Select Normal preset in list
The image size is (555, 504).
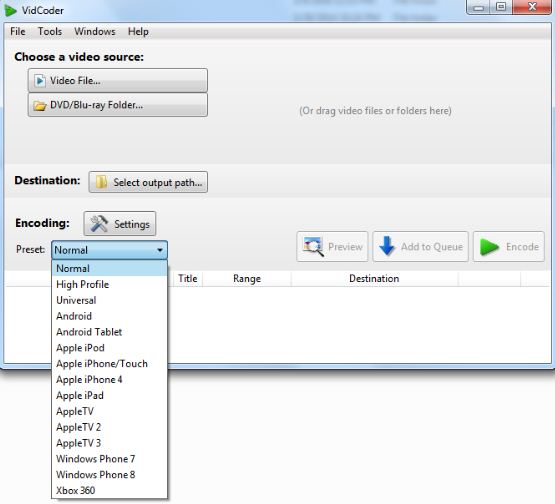click(x=110, y=268)
